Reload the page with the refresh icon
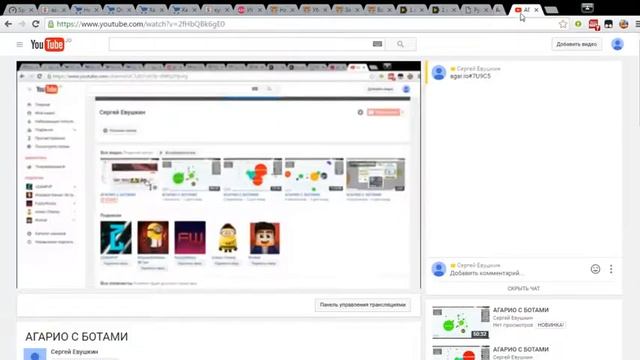 36,24
